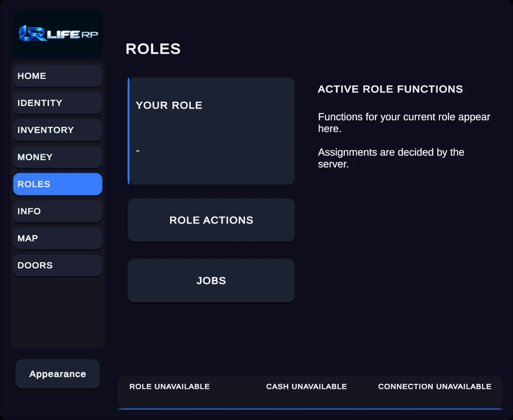This screenshot has height=420, width=513.
Task: Select the MONEY menu item
Action: point(58,157)
